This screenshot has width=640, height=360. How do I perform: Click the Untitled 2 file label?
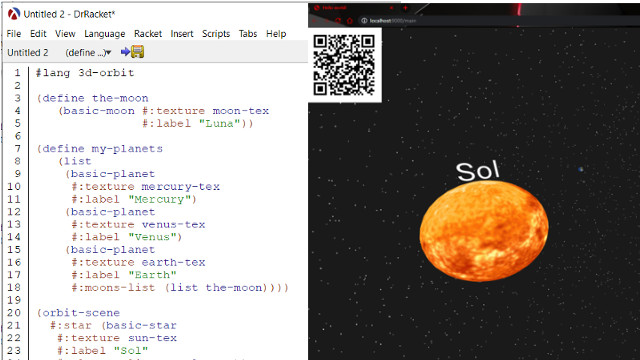coord(28,52)
